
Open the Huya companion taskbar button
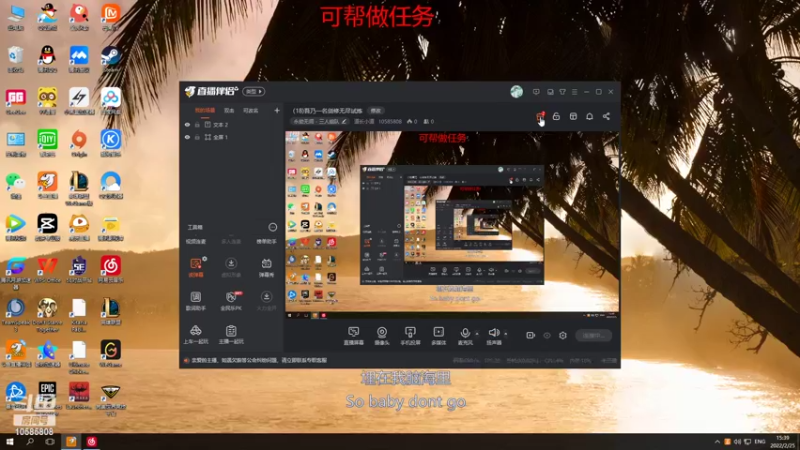(71, 441)
